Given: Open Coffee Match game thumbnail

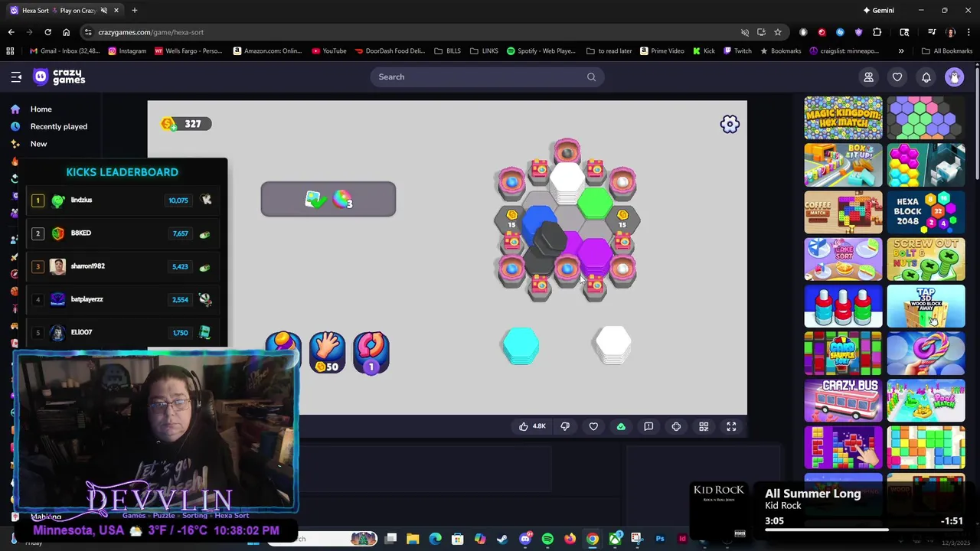Looking at the screenshot, I should [x=843, y=212].
